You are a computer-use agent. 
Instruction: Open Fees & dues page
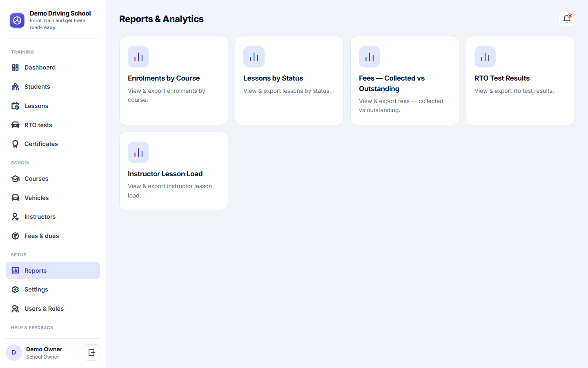coord(53,236)
